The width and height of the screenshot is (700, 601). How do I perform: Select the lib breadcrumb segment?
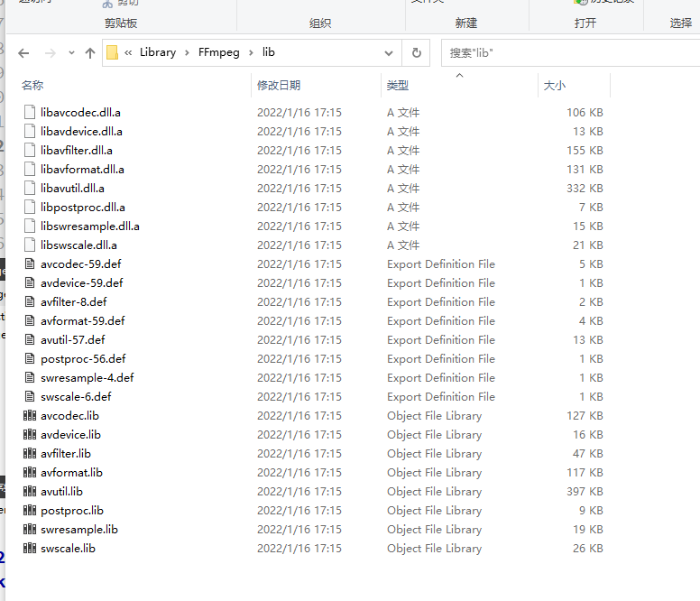pos(268,52)
